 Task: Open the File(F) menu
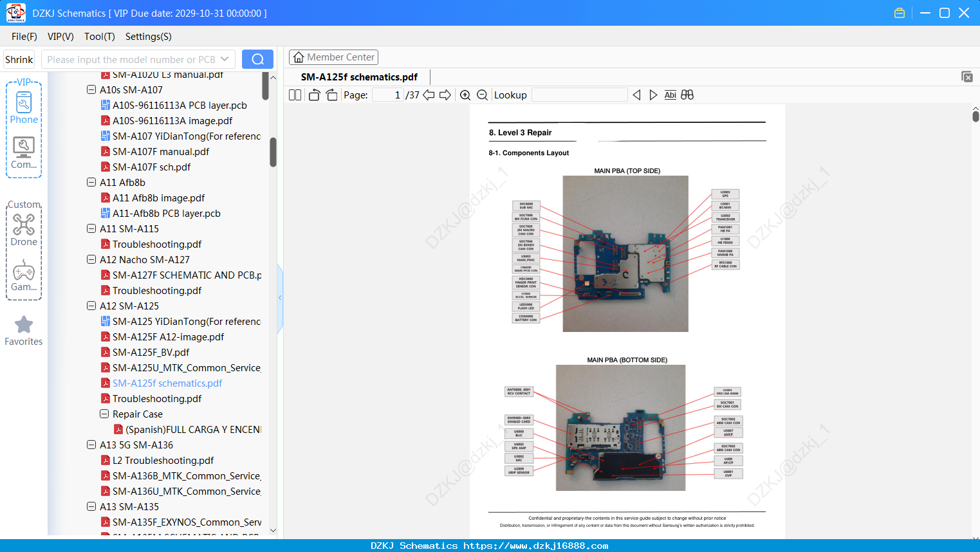click(x=24, y=37)
